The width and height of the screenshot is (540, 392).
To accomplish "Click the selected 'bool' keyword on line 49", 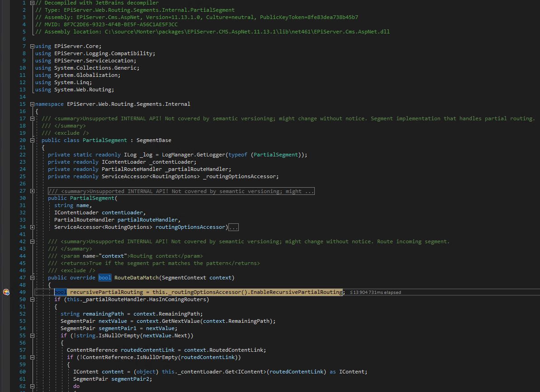I will coord(61,292).
